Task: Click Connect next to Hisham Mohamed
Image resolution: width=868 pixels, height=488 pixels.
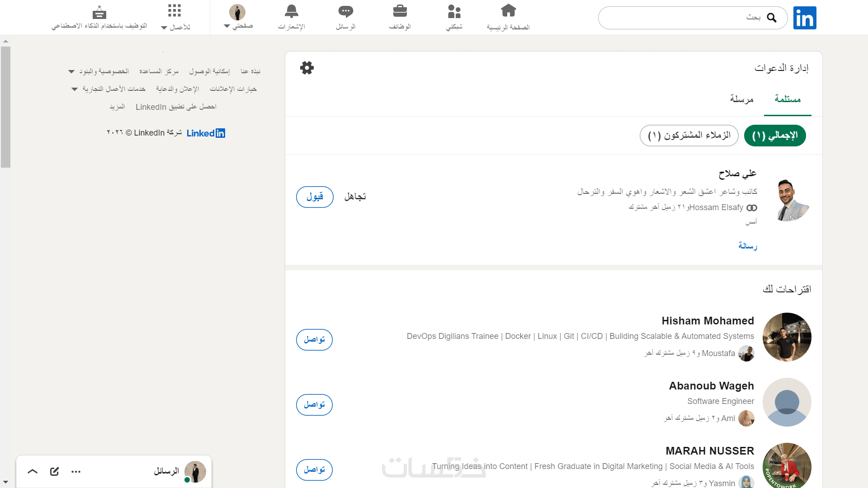Action: 314,340
